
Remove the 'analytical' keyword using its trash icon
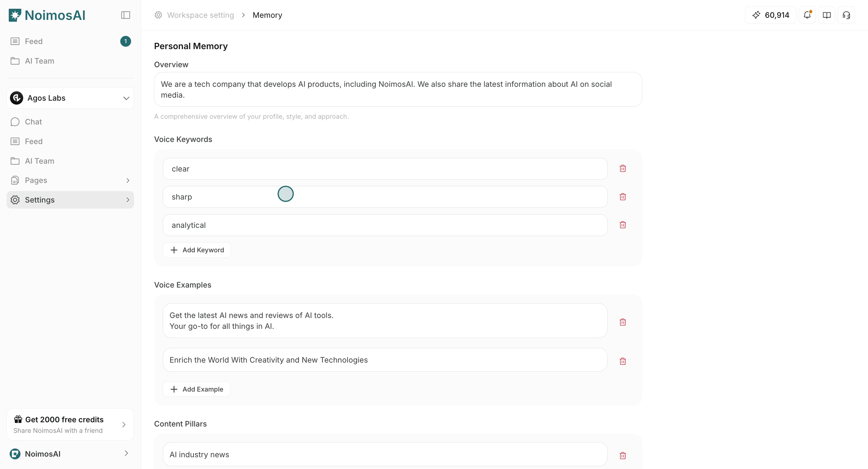pyautogui.click(x=622, y=224)
